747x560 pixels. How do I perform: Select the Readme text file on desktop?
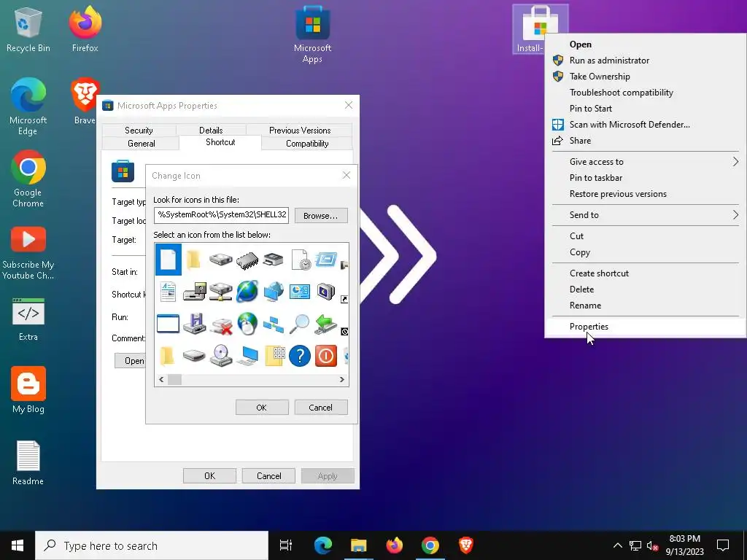[x=28, y=463]
